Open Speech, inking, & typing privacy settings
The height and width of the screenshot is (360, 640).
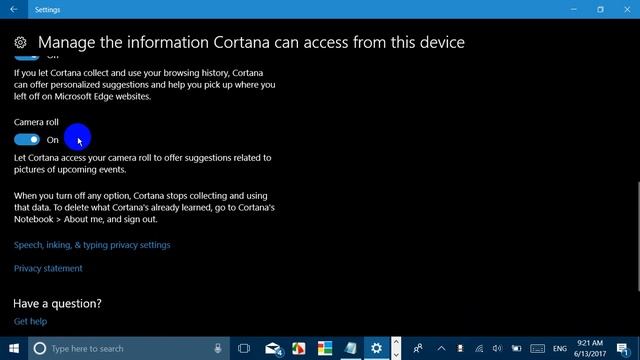click(x=92, y=245)
